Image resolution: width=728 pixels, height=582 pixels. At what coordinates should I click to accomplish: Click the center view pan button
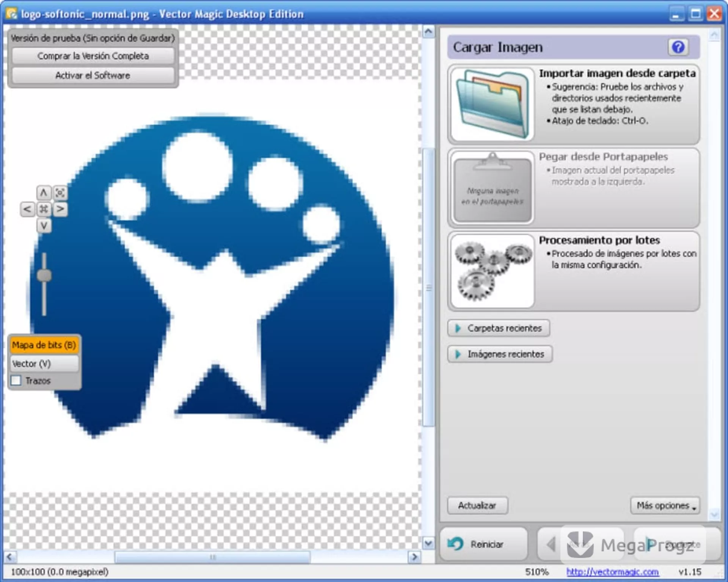click(x=44, y=209)
